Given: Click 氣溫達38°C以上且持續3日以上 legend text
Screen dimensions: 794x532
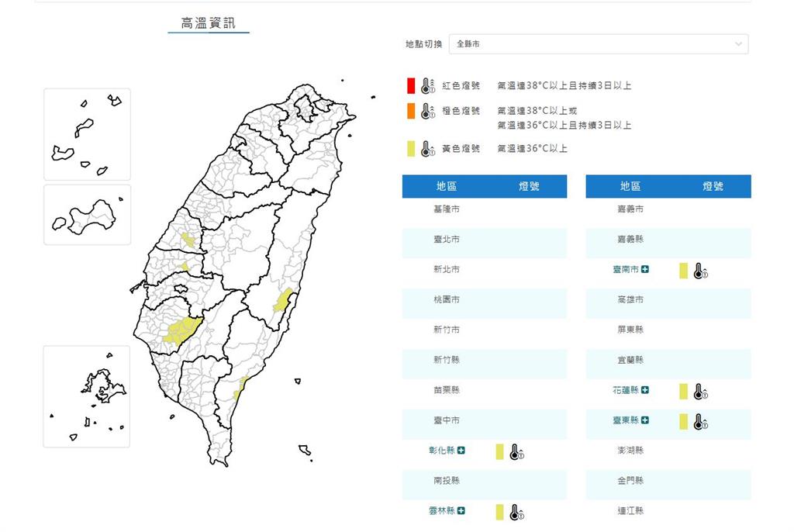Looking at the screenshot, I should tap(564, 85).
